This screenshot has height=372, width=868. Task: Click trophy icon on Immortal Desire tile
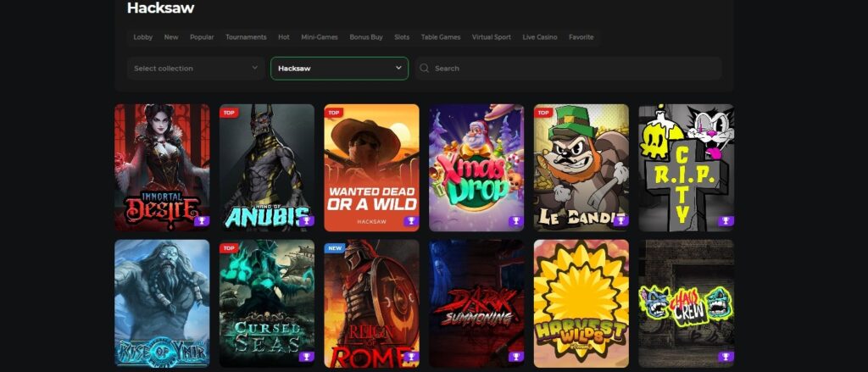click(201, 221)
